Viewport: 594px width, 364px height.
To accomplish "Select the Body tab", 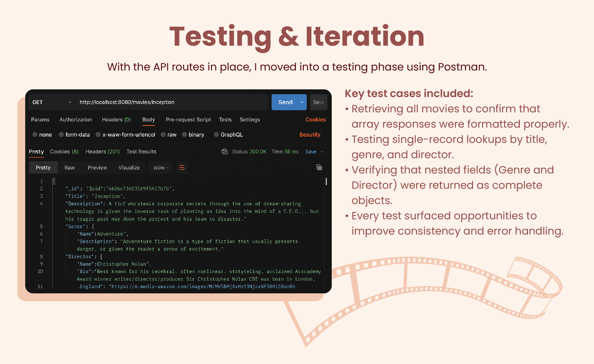I will click(x=148, y=120).
